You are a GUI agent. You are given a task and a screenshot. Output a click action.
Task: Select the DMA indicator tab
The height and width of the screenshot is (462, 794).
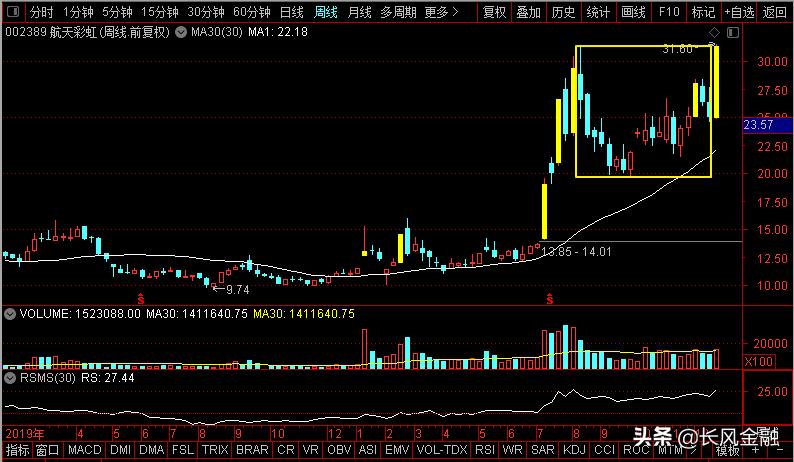151,450
